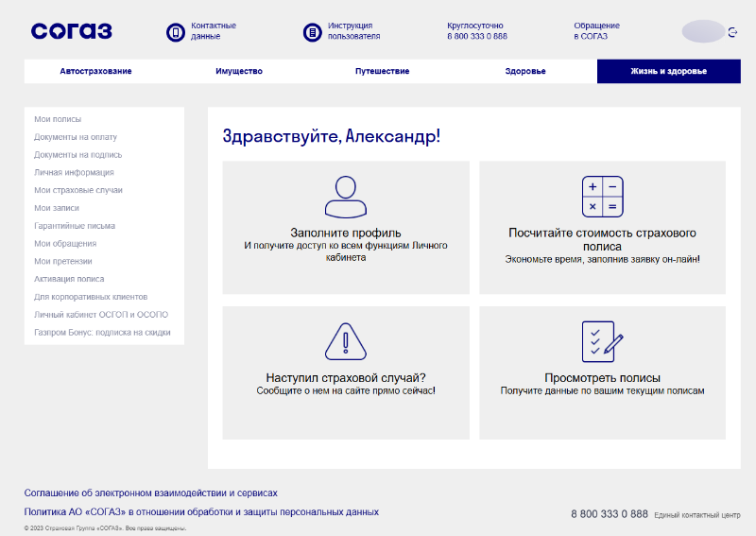
Task: Open Газпром Бонус subscription link
Action: coord(102,332)
